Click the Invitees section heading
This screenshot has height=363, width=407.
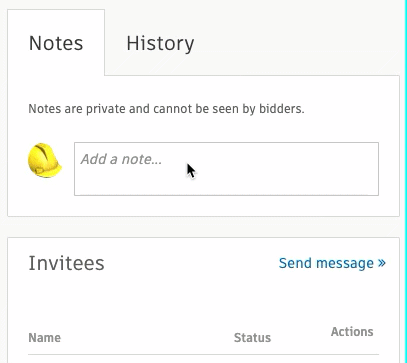[x=66, y=263]
